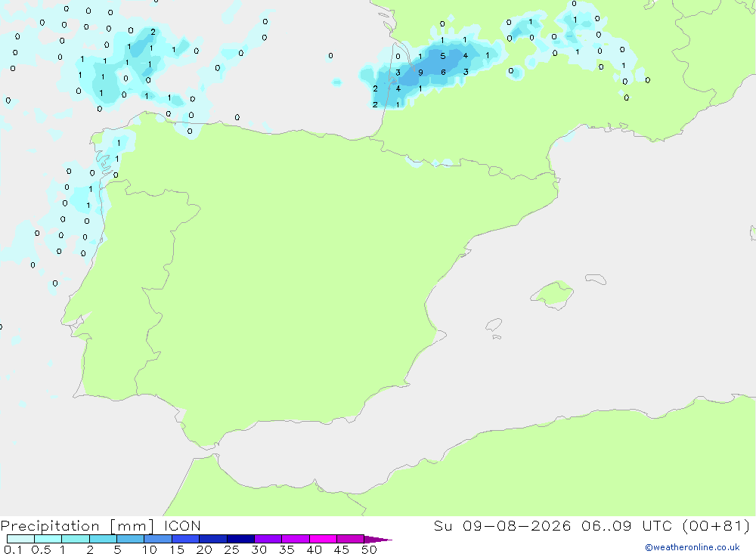Pick purple swatch between 35 and 40
Screen dimensions: 756x554
coord(296,539)
